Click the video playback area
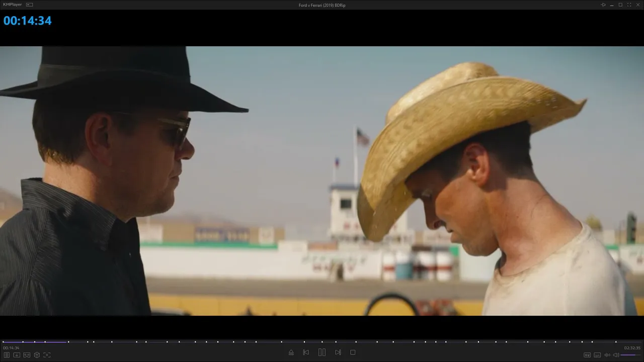 [x=322, y=181]
